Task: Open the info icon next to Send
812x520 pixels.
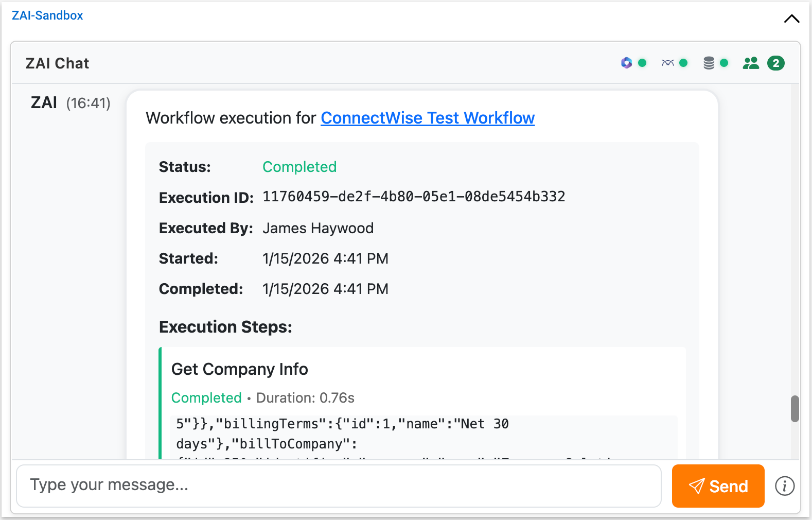Action: 785,486
